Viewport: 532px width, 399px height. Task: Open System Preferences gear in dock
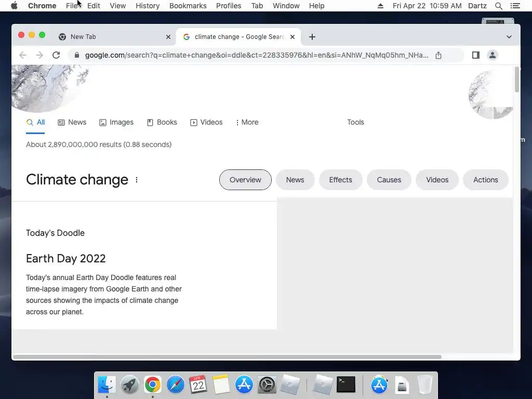pyautogui.click(x=267, y=385)
